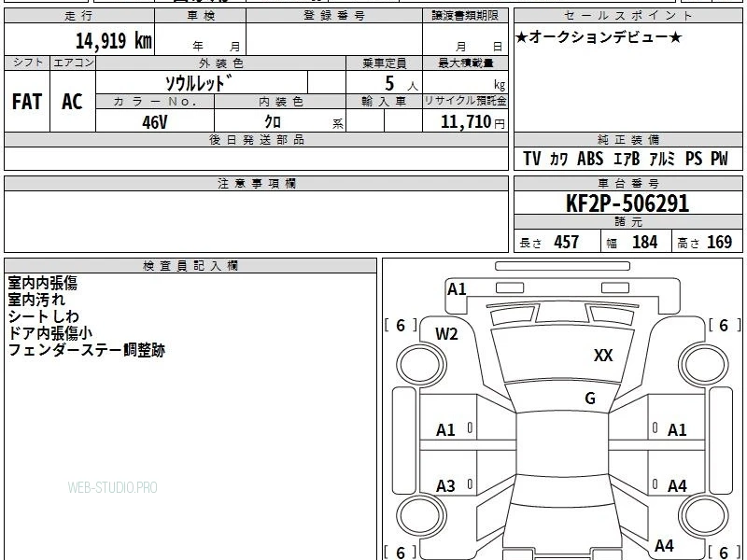Click the length value 457
The image size is (747, 560).
tap(566, 242)
